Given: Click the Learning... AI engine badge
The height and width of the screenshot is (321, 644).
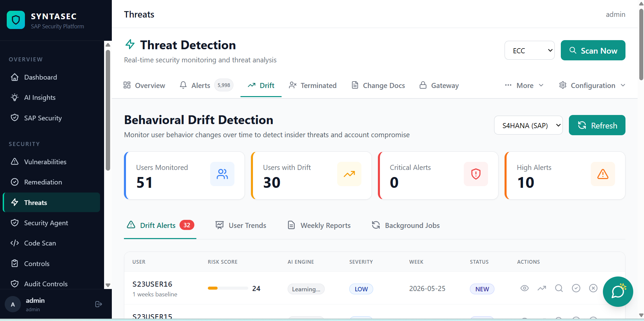Looking at the screenshot, I should [x=306, y=289].
